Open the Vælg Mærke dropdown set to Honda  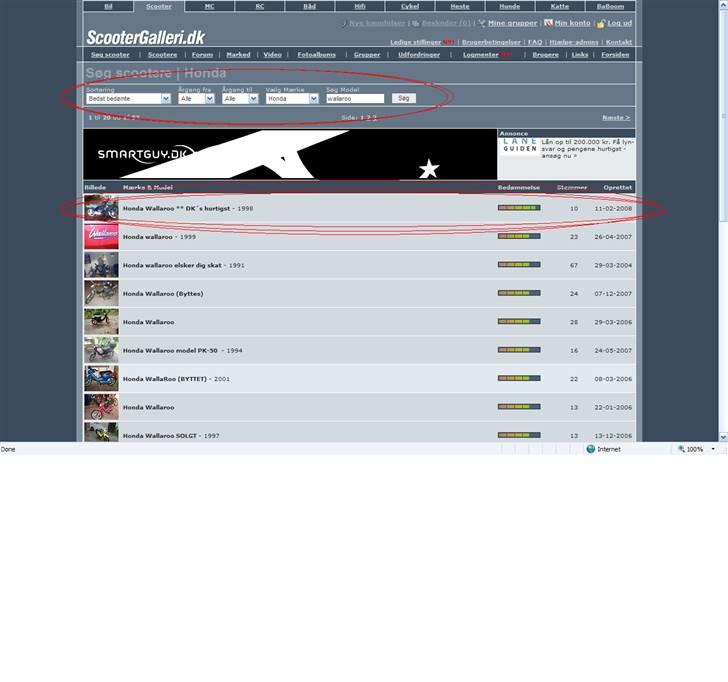pos(292,99)
